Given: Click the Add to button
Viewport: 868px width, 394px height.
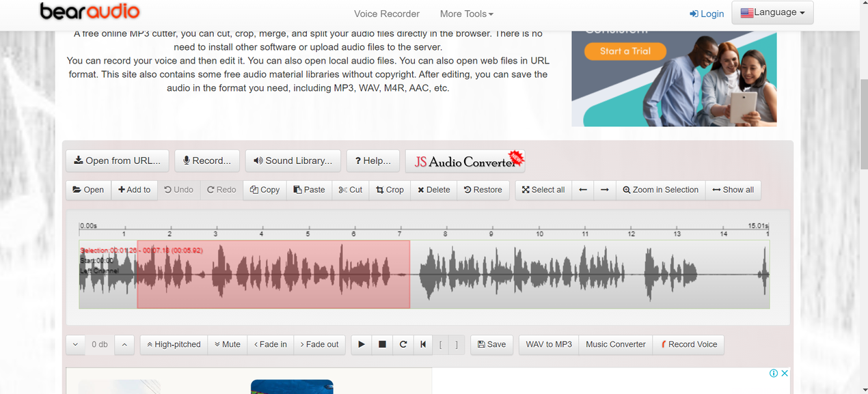Looking at the screenshot, I should pos(135,190).
